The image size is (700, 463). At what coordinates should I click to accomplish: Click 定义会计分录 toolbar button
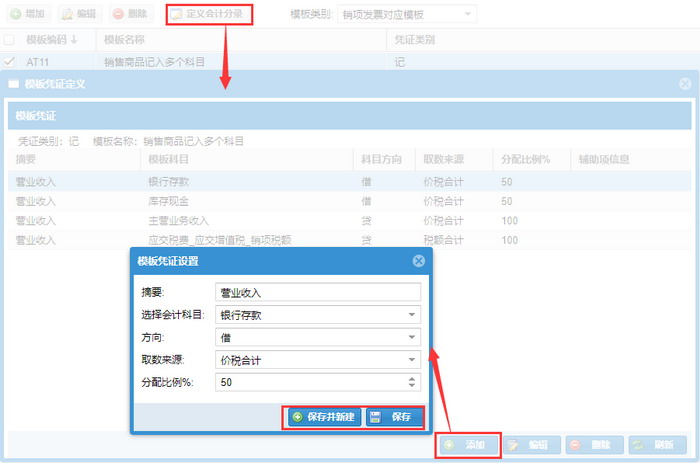point(209,15)
